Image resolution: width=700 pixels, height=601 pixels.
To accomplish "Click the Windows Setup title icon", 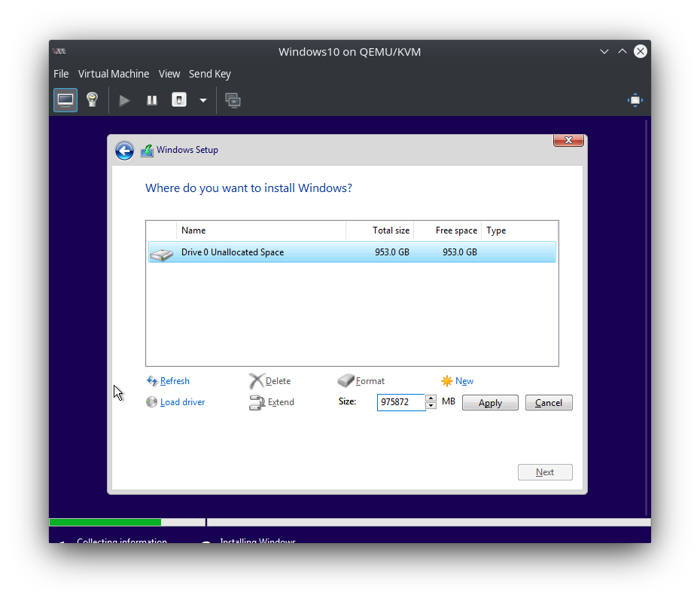I will tap(147, 151).
